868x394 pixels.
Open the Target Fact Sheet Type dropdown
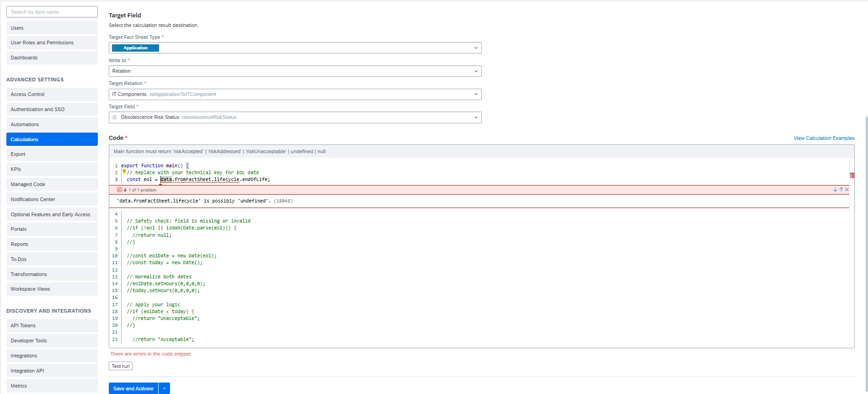click(295, 48)
